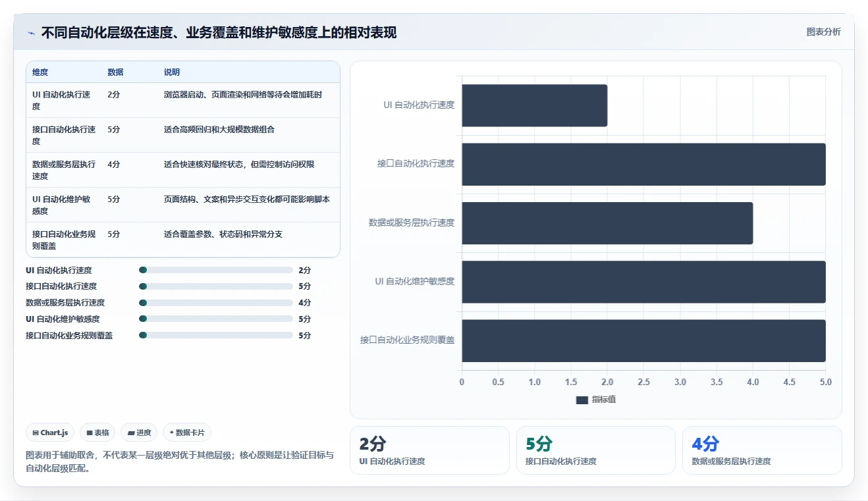This screenshot has height=501, width=868.
Task: Click the 4分 value in the table's 数据或服务层 row
Action: click(114, 165)
